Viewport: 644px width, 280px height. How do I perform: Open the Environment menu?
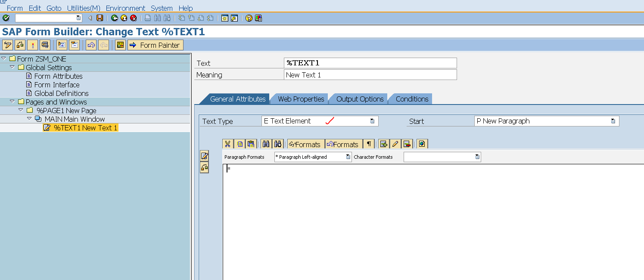[x=126, y=8]
